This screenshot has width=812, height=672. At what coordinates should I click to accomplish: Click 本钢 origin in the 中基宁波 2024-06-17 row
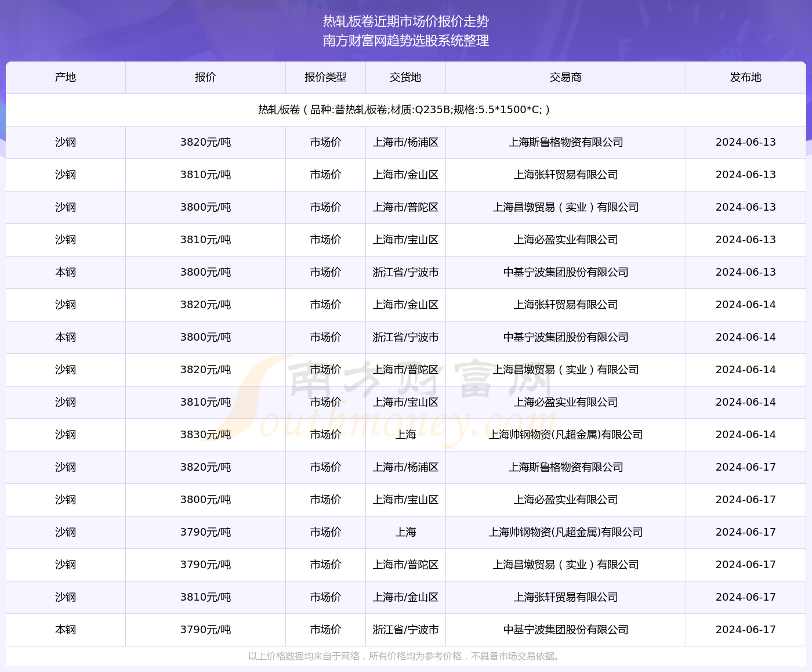(66, 630)
